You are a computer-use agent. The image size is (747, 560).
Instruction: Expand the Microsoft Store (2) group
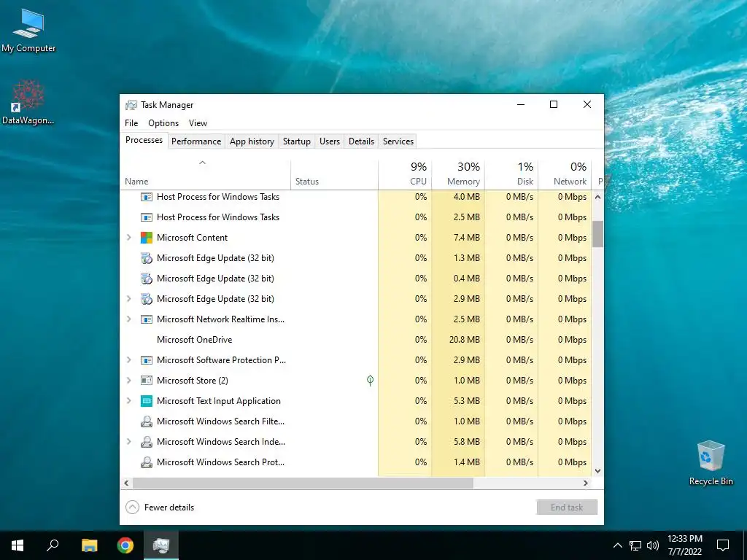(128, 381)
